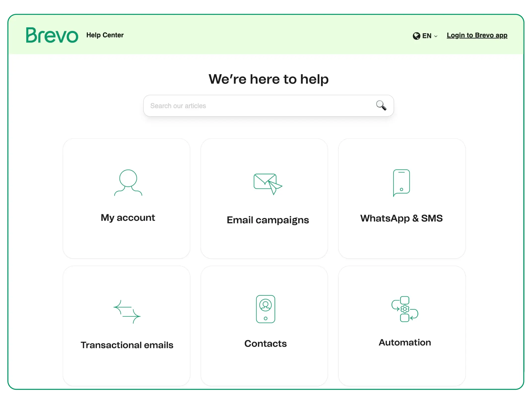Click the magnifying glass search icon
Screen dimensions: 532x404
tap(381, 105)
